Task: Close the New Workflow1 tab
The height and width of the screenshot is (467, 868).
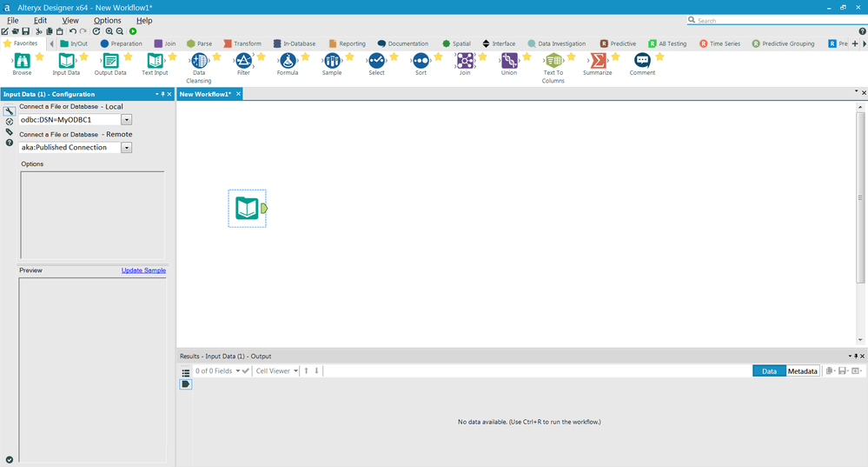Action: click(x=239, y=94)
